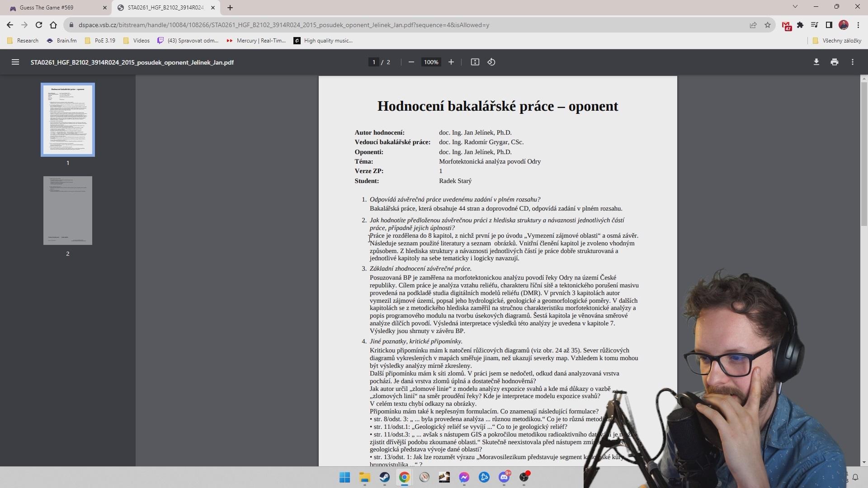
Task: Go back to the previous page
Action: pos(10,25)
